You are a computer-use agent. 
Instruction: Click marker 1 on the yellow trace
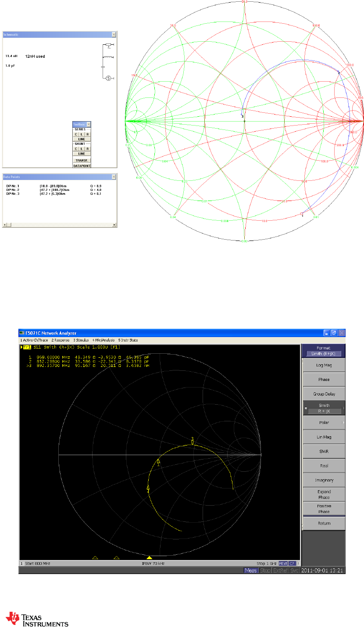tap(158, 462)
